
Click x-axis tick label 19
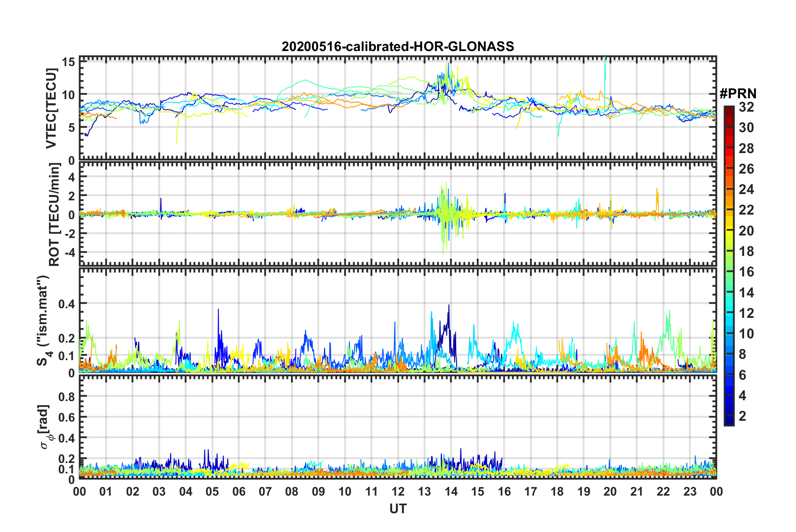[x=584, y=492]
